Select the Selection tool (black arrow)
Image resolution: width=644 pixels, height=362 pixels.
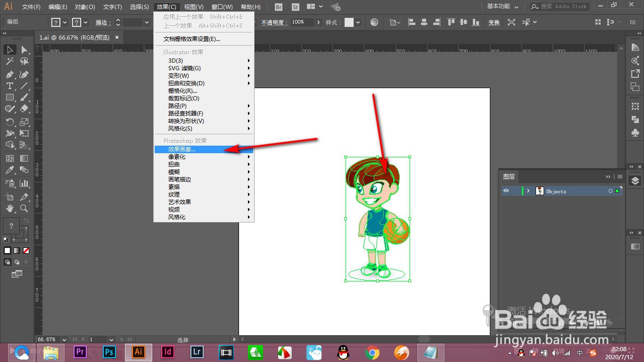(10, 49)
